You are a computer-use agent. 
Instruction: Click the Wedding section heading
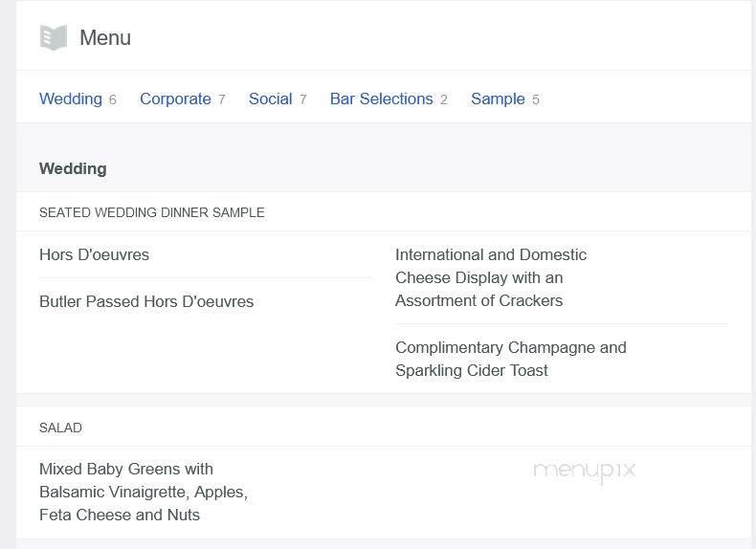coord(73,168)
